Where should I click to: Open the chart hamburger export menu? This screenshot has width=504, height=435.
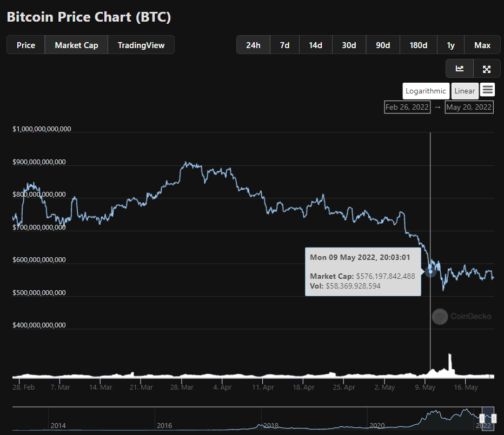click(x=487, y=90)
